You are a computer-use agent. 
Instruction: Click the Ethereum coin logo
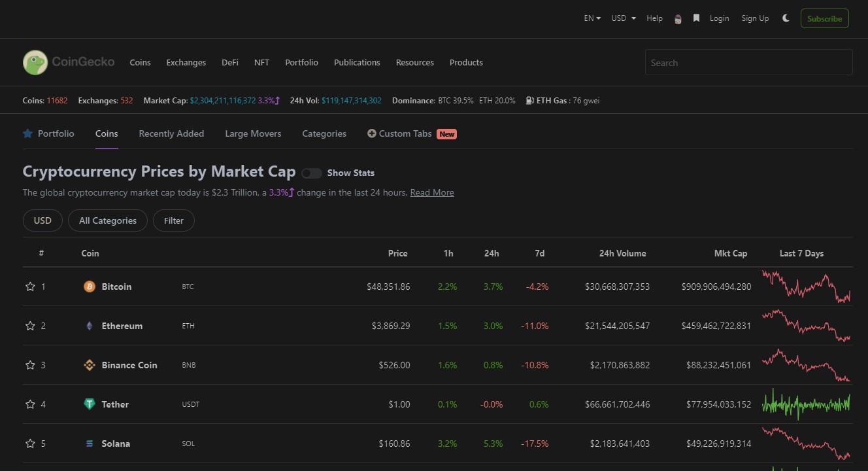coord(90,326)
